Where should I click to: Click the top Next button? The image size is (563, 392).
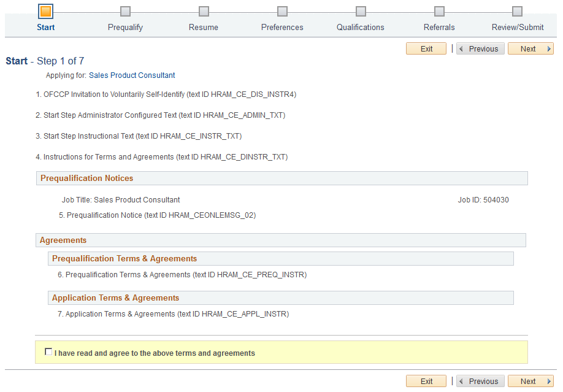[530, 48]
